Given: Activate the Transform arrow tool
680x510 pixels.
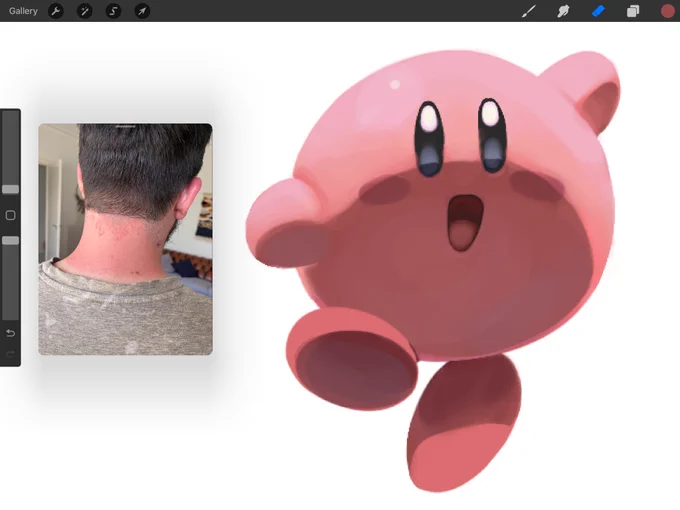Looking at the screenshot, I should click(x=142, y=11).
